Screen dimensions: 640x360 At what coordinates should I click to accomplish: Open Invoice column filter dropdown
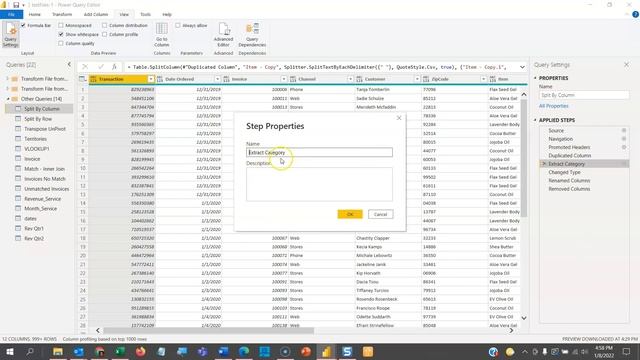pos(284,79)
